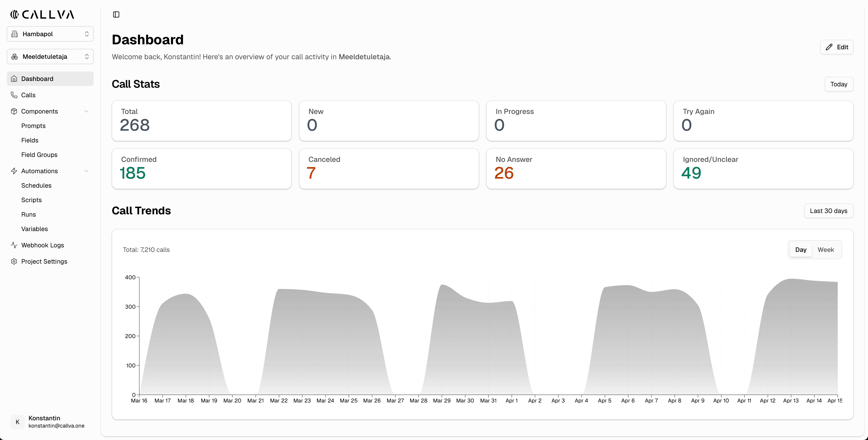Collapse the Automations section chevron
868x440 pixels.
click(x=86, y=171)
